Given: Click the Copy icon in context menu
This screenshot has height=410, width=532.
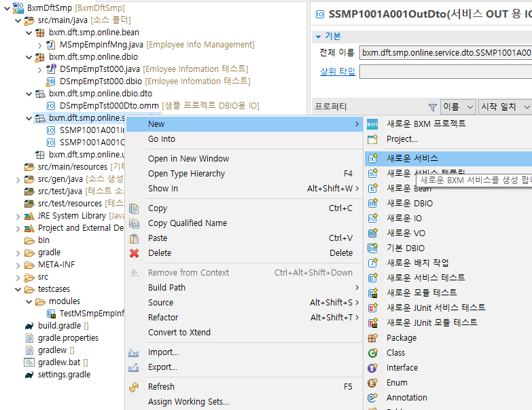Looking at the screenshot, I should 135,208.
